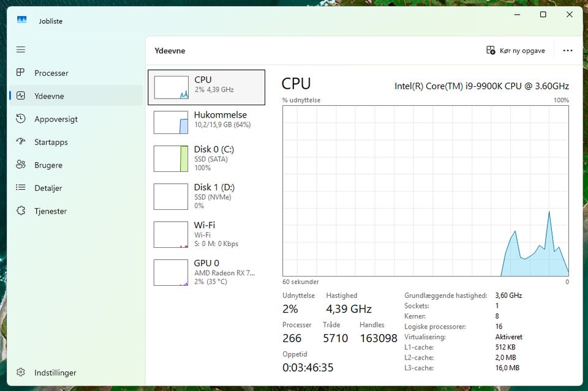The image size is (588, 391).
Task: Click the % udnyttelse graph label
Action: pos(301,100)
